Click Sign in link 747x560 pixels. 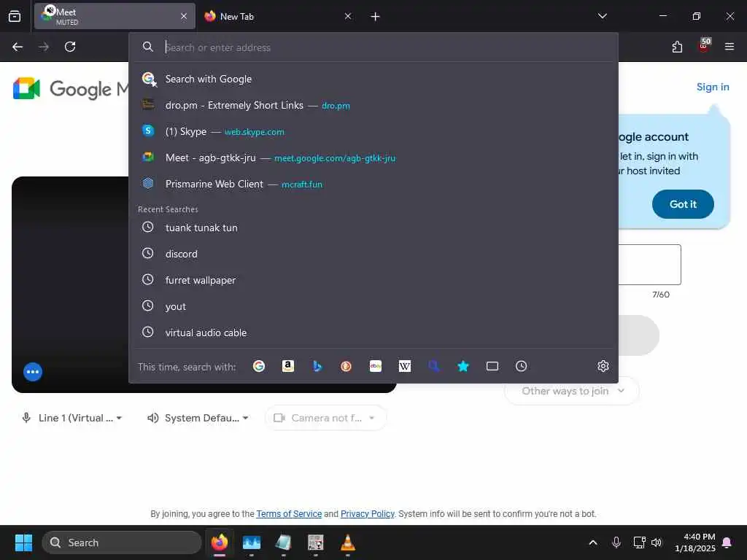[x=713, y=87]
